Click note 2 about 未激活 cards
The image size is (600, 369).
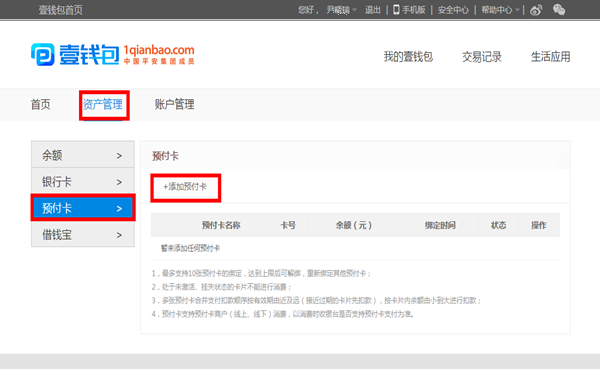coord(222,287)
